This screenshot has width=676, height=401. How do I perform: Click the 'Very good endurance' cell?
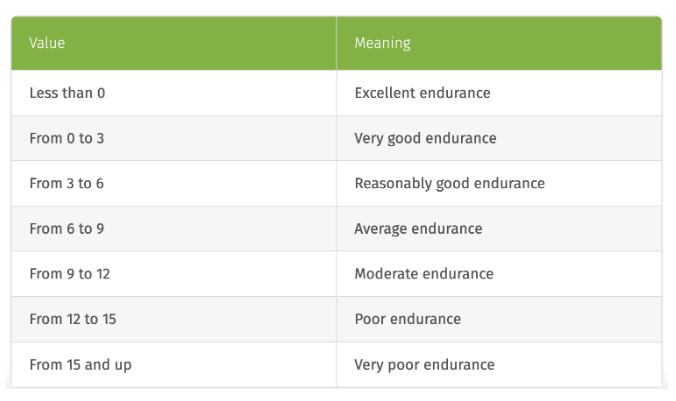tap(499, 138)
